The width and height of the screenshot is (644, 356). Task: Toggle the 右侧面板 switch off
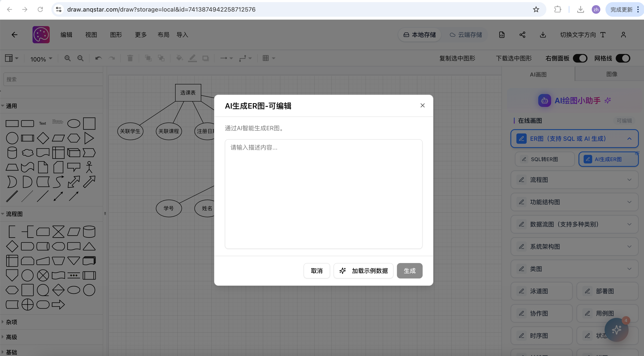pos(580,58)
